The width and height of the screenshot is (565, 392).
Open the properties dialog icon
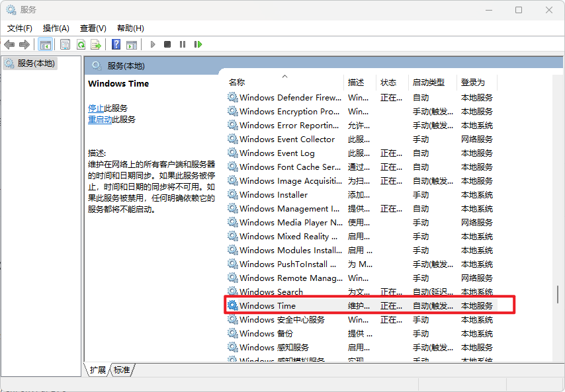point(64,44)
